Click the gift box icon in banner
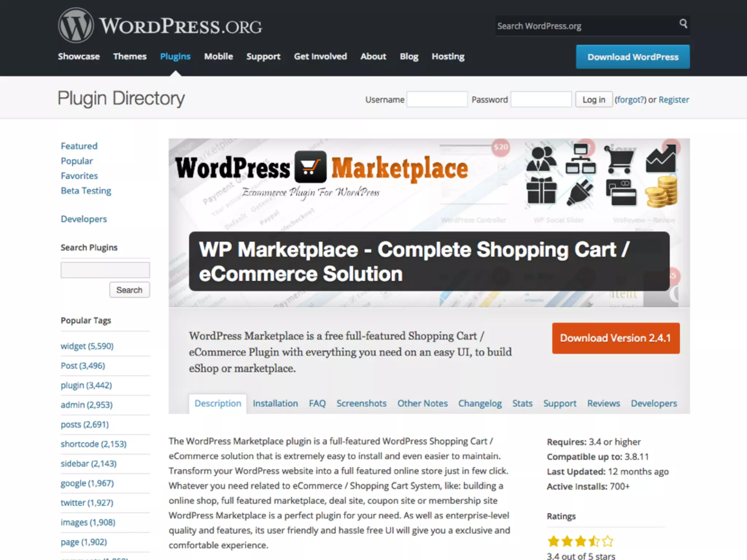Viewport: 747px width, 560px height. coord(541,190)
